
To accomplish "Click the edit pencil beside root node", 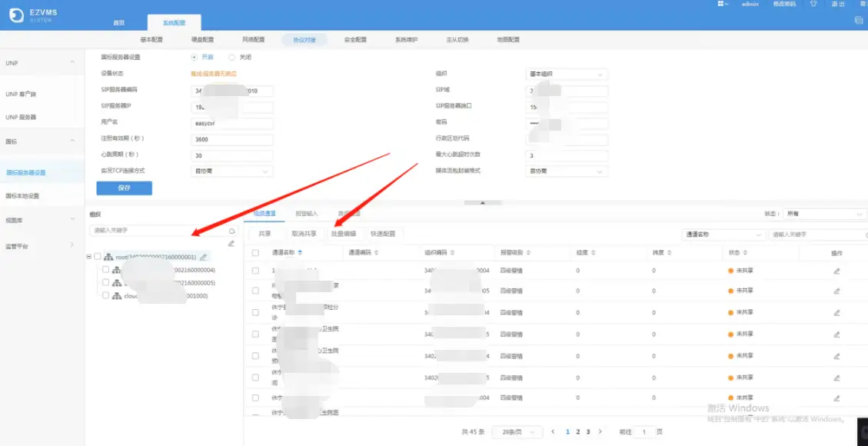I will click(x=204, y=257).
